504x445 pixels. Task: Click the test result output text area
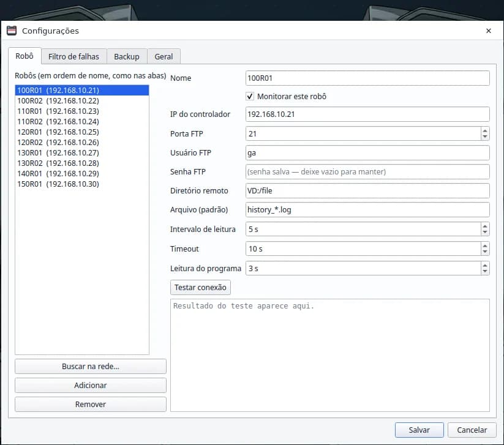click(x=330, y=355)
